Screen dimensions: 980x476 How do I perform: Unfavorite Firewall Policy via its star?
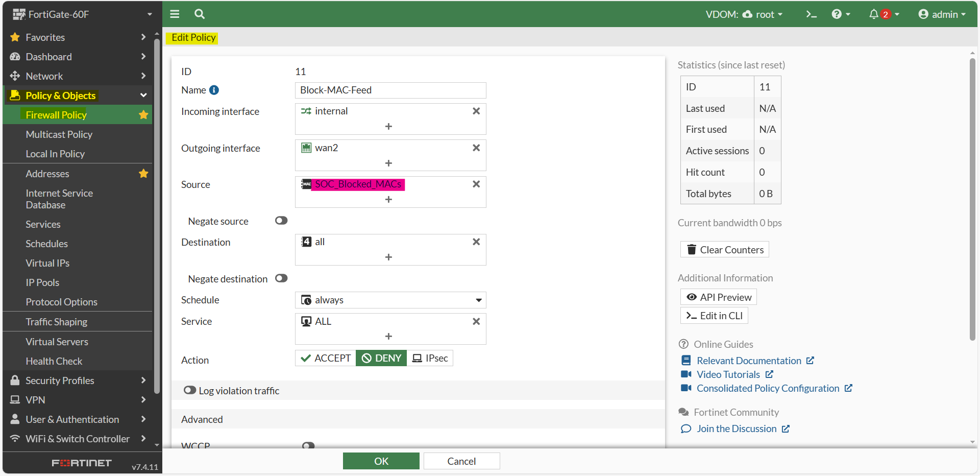(143, 115)
